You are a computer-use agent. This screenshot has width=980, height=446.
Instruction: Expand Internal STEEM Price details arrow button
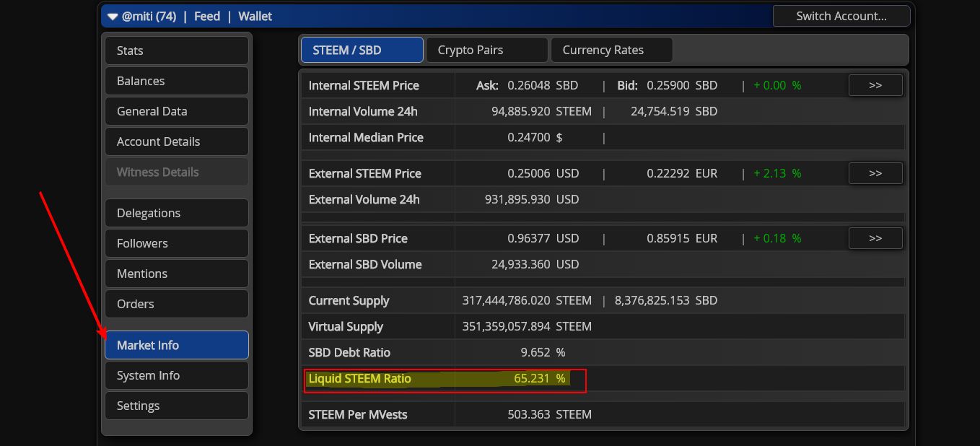[875, 85]
